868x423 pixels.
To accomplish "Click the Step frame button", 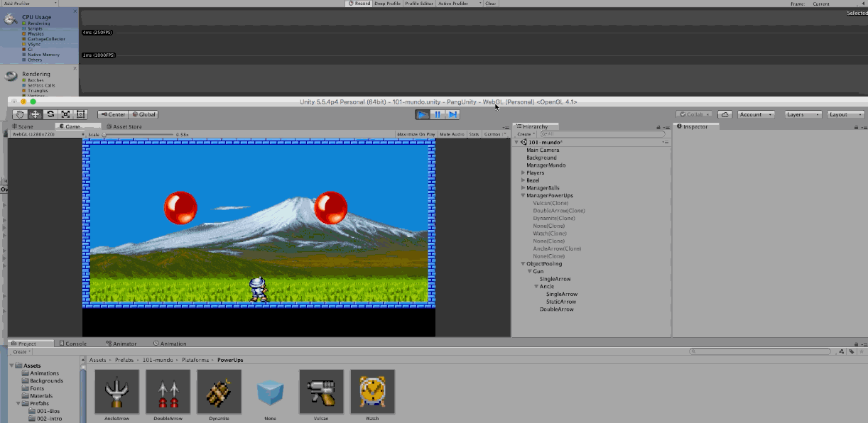I will click(452, 114).
